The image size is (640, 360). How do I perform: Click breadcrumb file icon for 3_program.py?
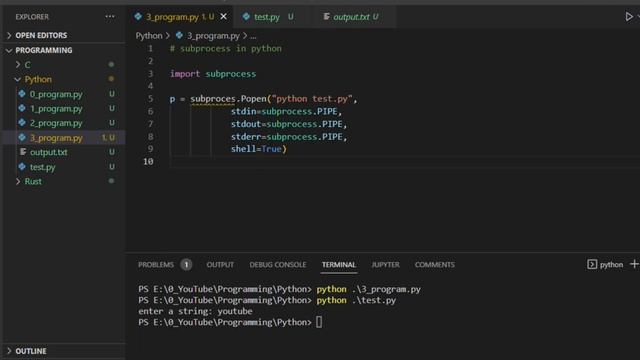179,36
